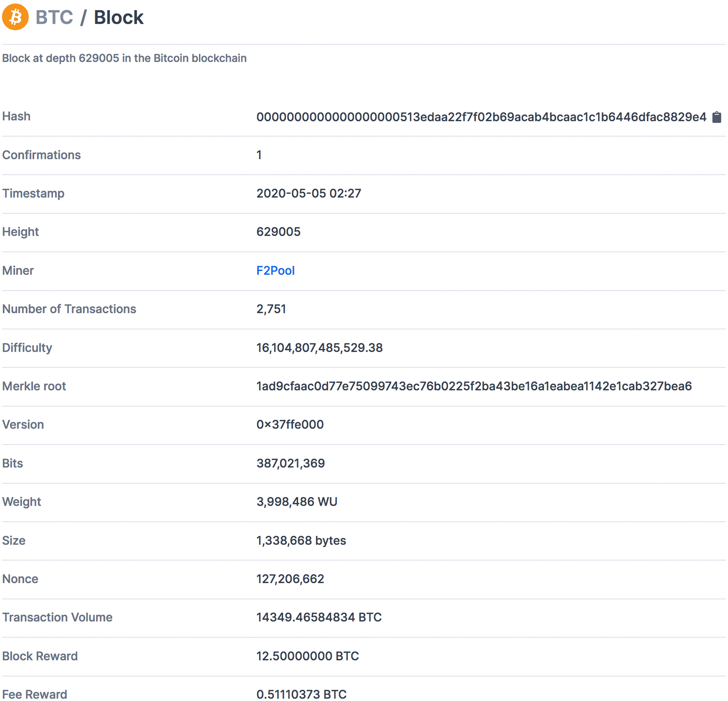
Task: Select the Fee Reward value 0.51110373 BTC
Action: point(301,695)
